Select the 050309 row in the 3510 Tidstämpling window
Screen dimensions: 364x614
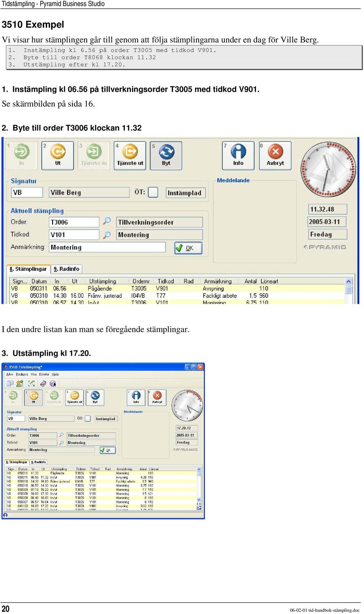101,490
